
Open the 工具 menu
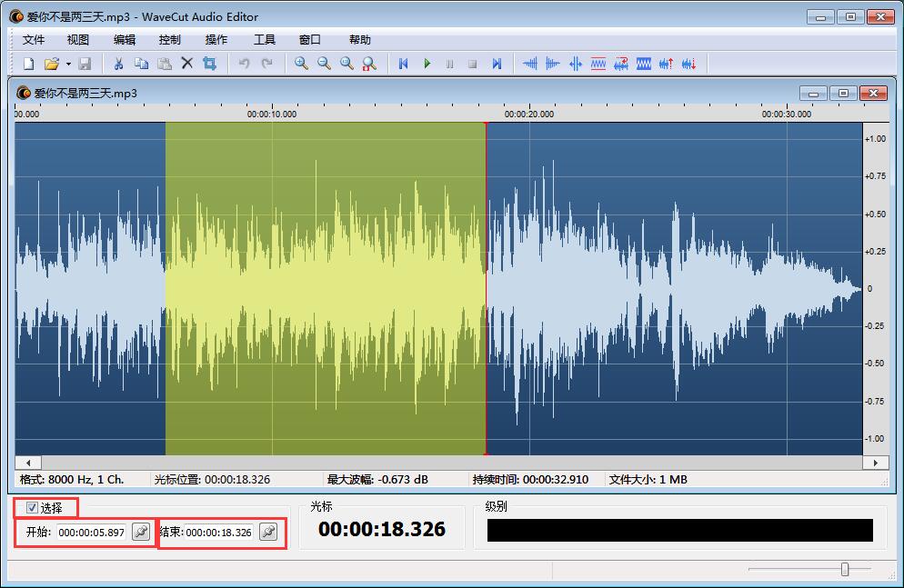click(x=265, y=40)
